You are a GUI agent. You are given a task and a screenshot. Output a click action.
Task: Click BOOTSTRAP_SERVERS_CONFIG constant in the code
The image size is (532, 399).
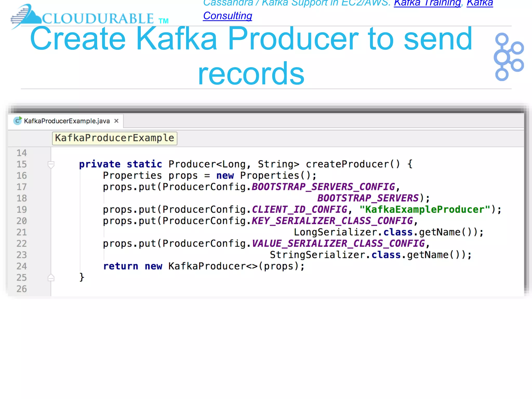click(323, 187)
